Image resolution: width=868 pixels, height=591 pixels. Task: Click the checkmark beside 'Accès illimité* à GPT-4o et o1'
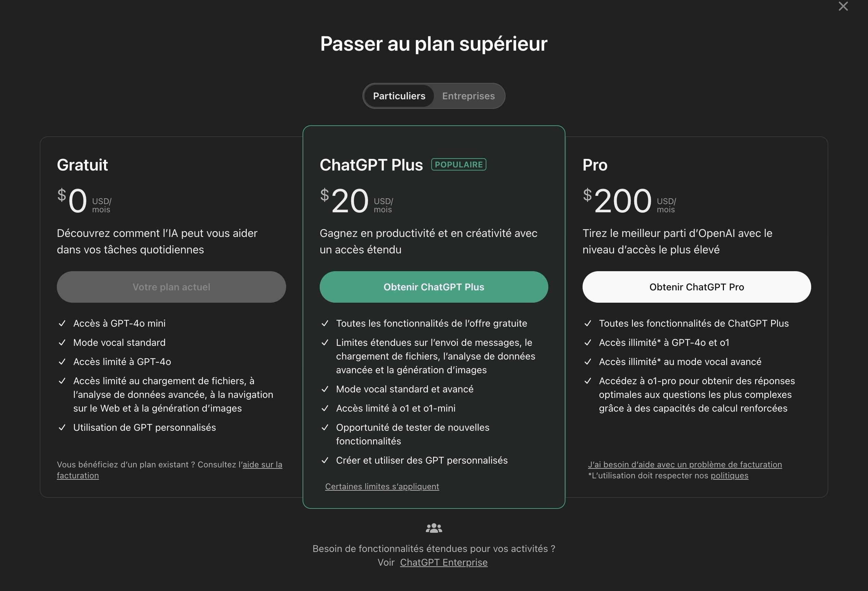(588, 342)
